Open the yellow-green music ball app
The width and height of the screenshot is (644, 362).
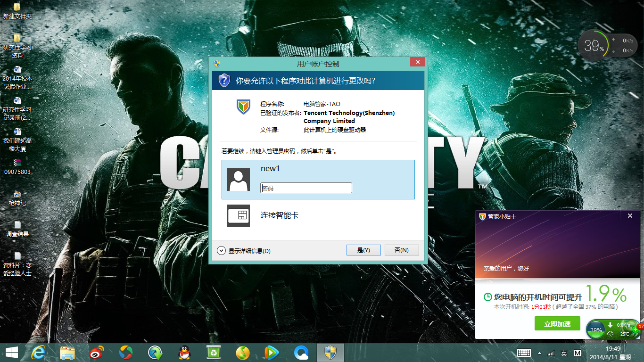coord(243,352)
